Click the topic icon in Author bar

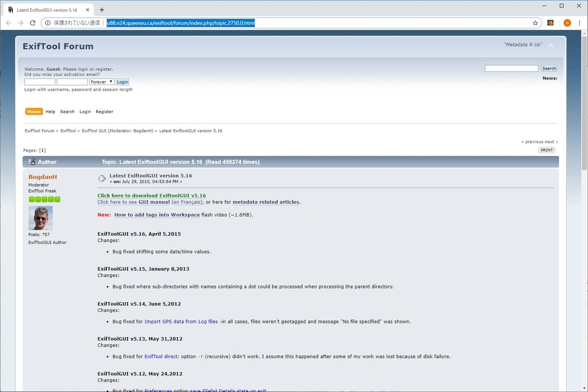[x=31, y=162]
